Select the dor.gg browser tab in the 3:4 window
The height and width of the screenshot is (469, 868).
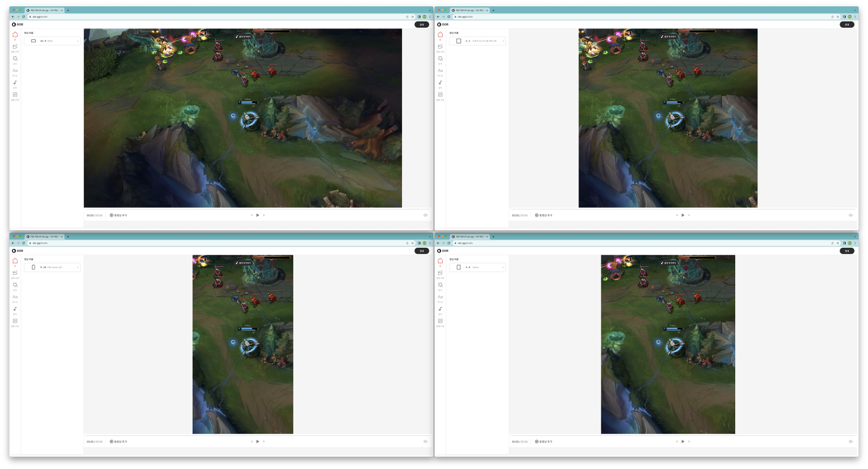click(x=470, y=236)
